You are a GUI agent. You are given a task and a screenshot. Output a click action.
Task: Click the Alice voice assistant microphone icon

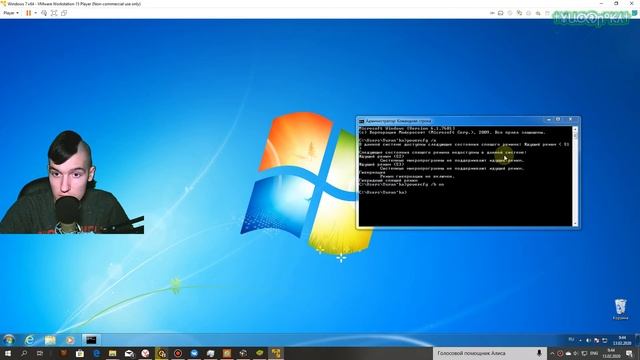(539, 353)
